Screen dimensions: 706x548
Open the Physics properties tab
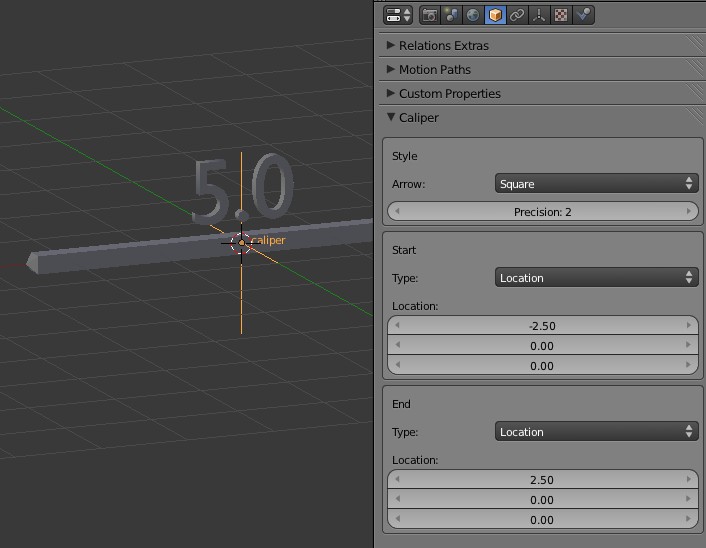(583, 15)
